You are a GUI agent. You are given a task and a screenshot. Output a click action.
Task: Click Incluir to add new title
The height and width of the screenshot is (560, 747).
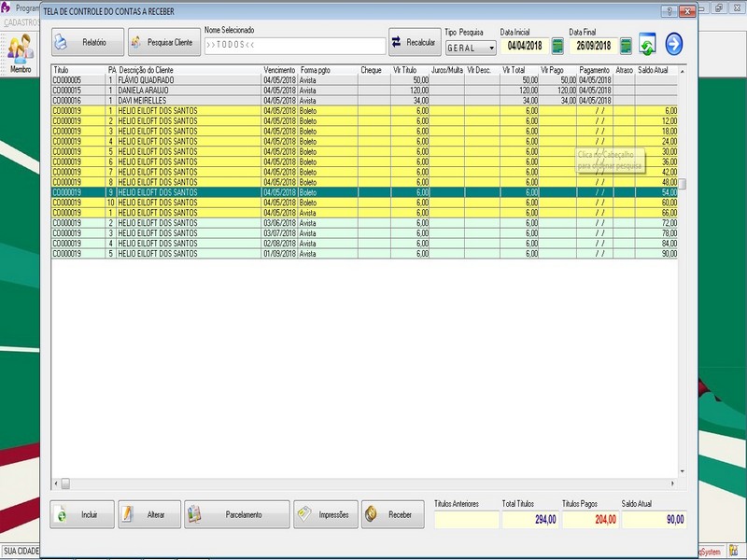(82, 514)
